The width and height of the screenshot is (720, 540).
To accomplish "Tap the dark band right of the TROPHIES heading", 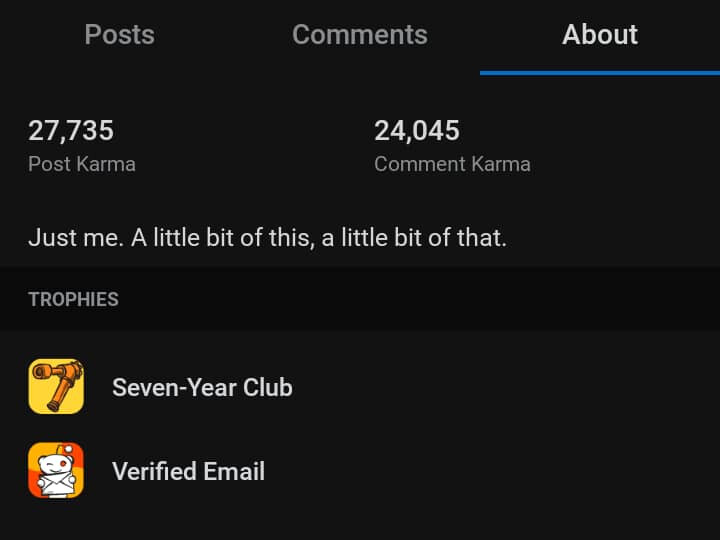I will [418, 298].
